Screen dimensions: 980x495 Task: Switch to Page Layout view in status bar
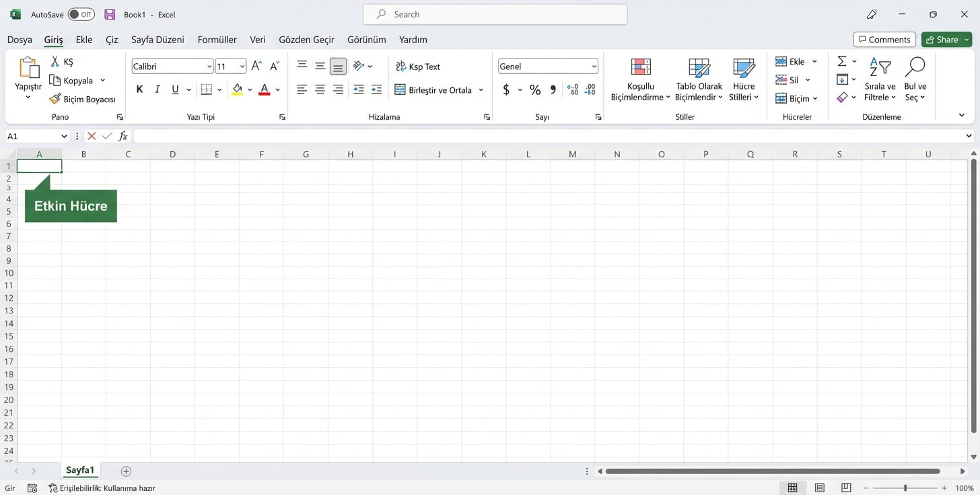click(820, 488)
